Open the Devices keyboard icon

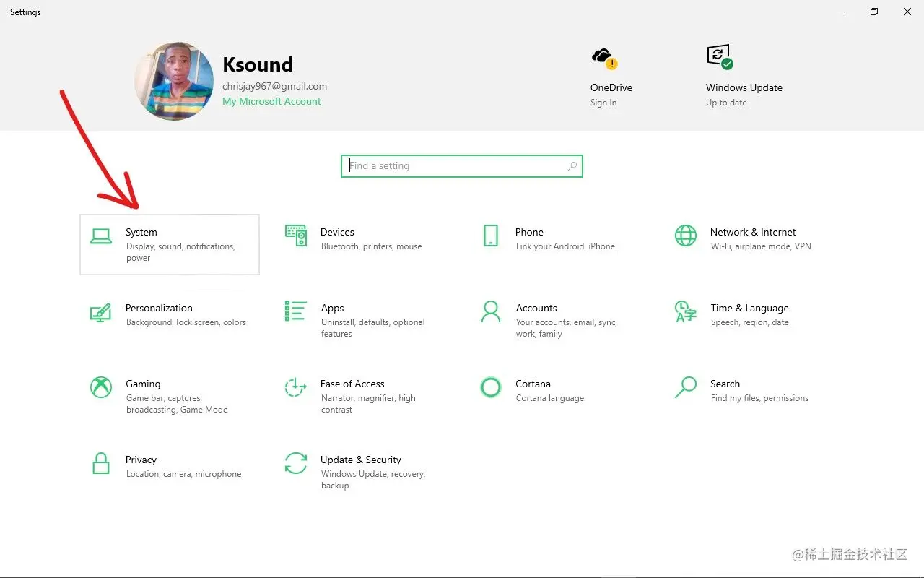[296, 236]
